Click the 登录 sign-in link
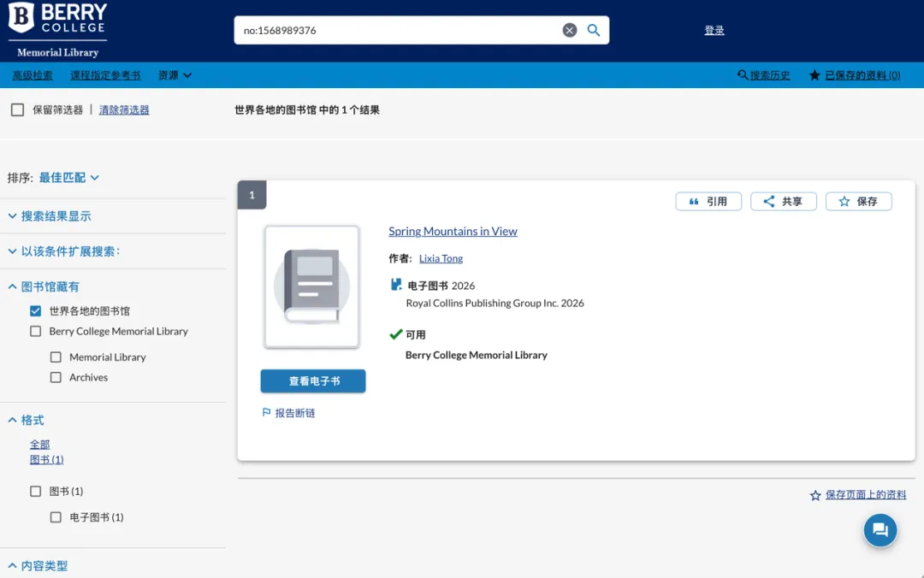 pyautogui.click(x=714, y=30)
